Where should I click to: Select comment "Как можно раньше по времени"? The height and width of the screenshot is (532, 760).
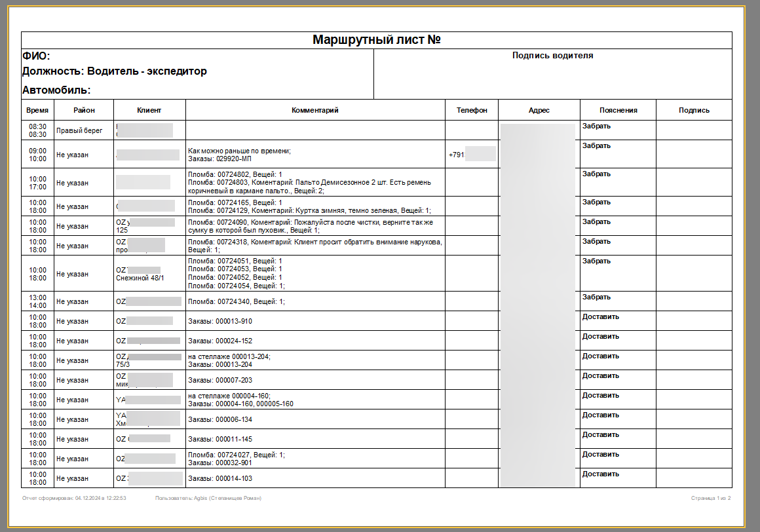(x=239, y=151)
